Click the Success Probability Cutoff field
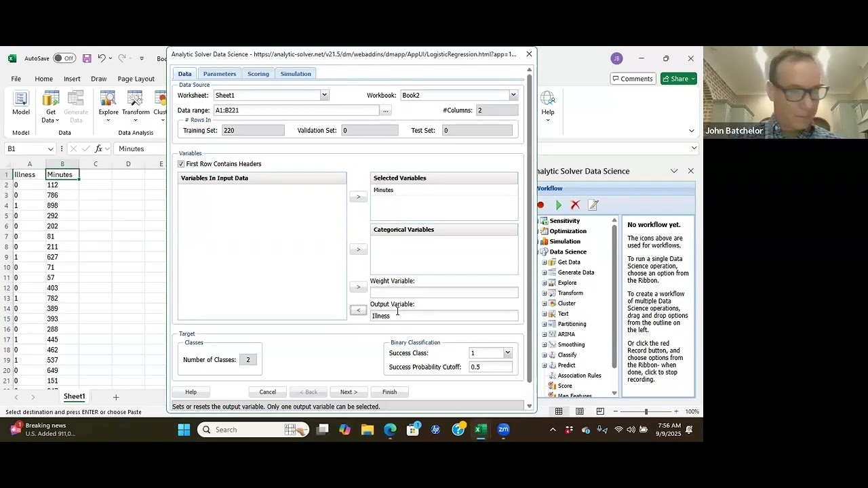Image resolution: width=868 pixels, height=488 pixels. 491,367
